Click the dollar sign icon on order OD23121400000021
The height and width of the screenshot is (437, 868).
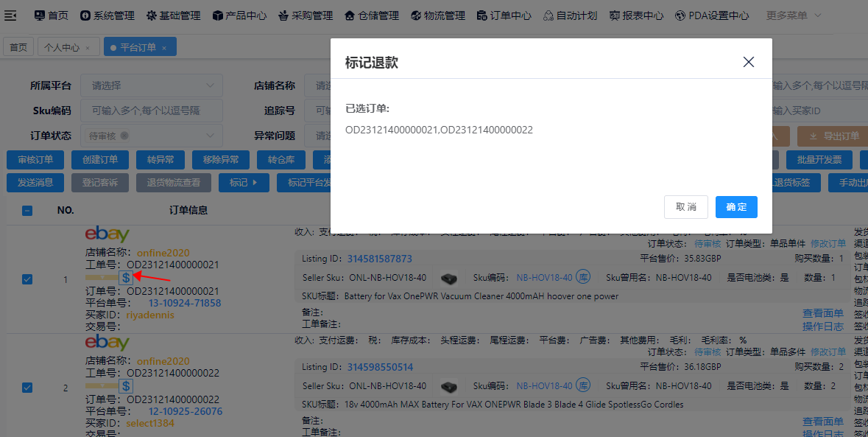coord(127,279)
